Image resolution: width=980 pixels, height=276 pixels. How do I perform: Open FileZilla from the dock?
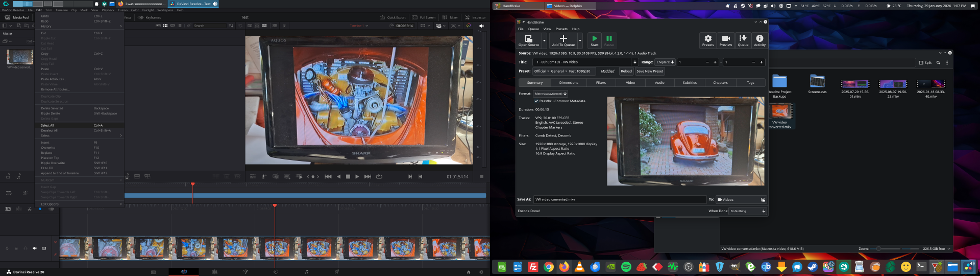[x=533, y=267]
